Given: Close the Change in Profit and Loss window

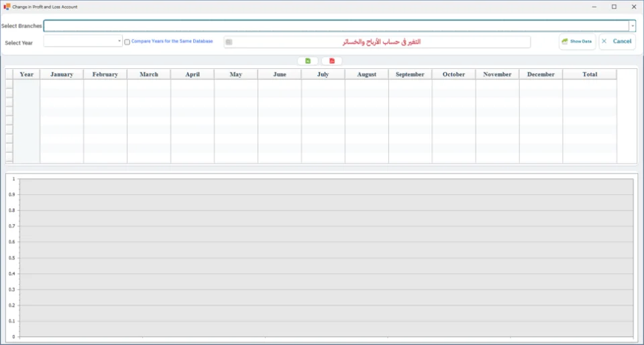Looking at the screenshot, I should [x=634, y=7].
